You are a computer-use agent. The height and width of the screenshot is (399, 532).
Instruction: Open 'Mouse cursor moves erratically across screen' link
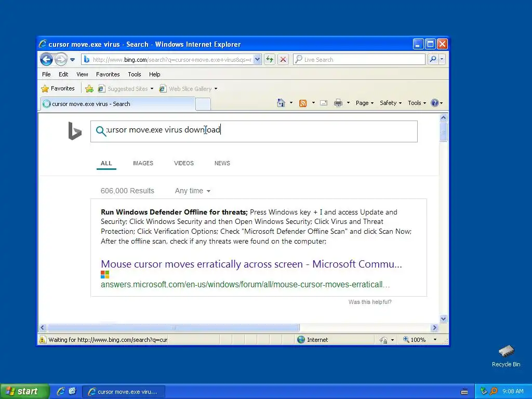(x=251, y=264)
